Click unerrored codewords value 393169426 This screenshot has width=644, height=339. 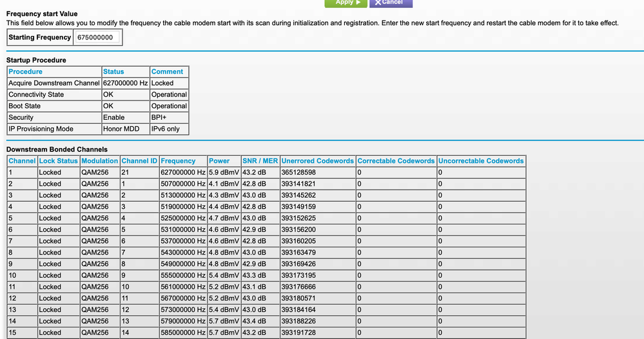(x=298, y=264)
